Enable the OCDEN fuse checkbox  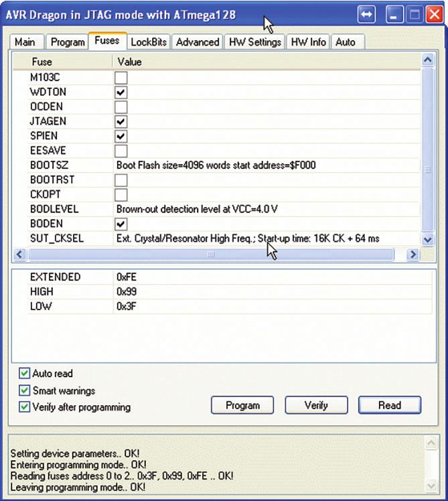[x=121, y=107]
